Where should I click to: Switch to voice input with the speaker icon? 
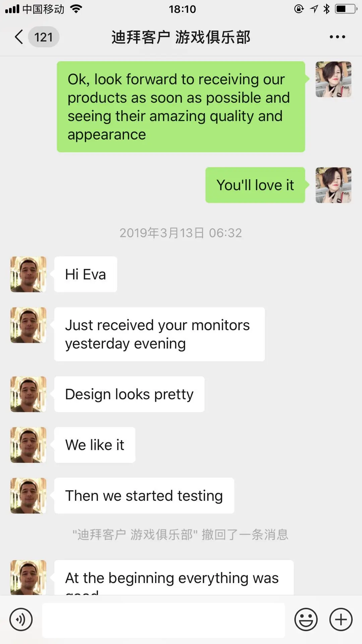[x=21, y=619]
